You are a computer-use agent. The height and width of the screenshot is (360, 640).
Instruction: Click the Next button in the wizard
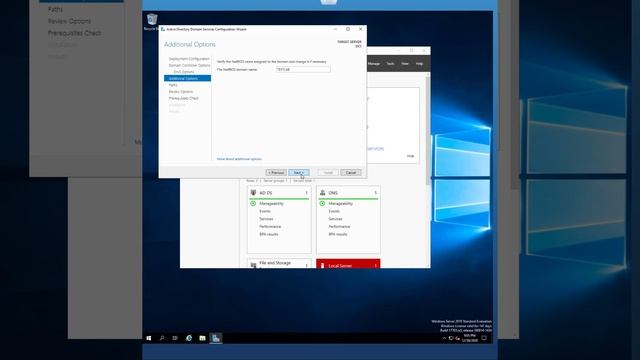[299, 173]
